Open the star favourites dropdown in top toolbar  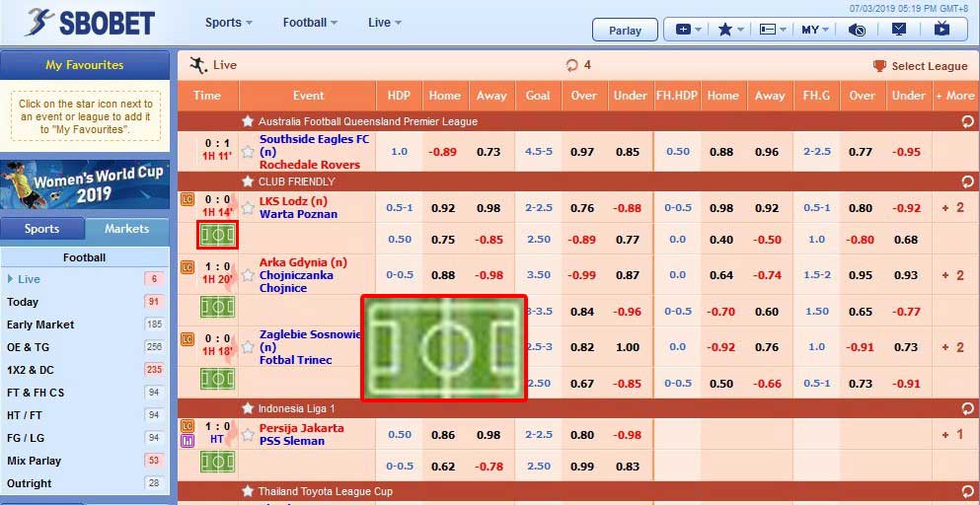click(730, 30)
